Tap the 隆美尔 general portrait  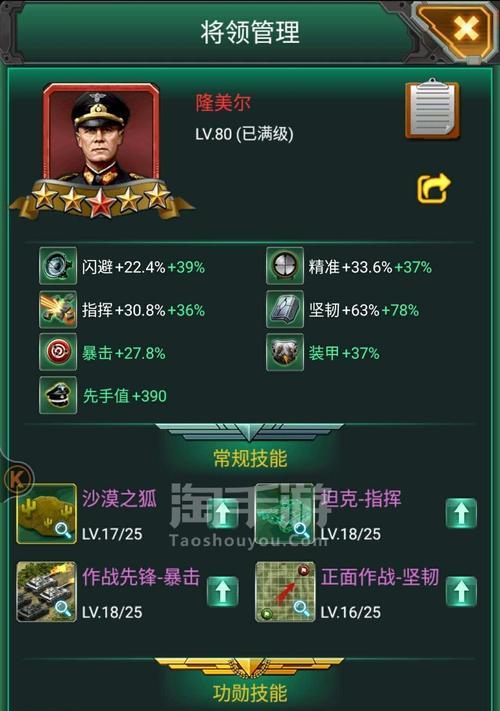tap(101, 135)
